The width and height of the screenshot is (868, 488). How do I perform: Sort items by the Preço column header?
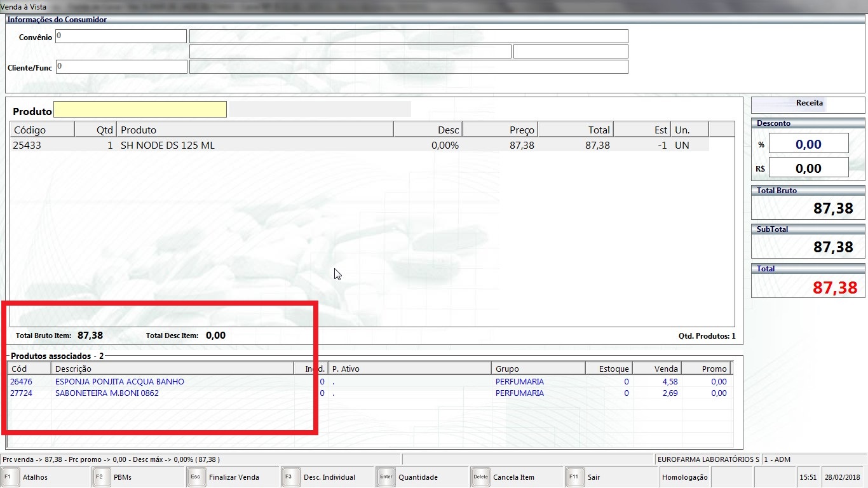[499, 130]
